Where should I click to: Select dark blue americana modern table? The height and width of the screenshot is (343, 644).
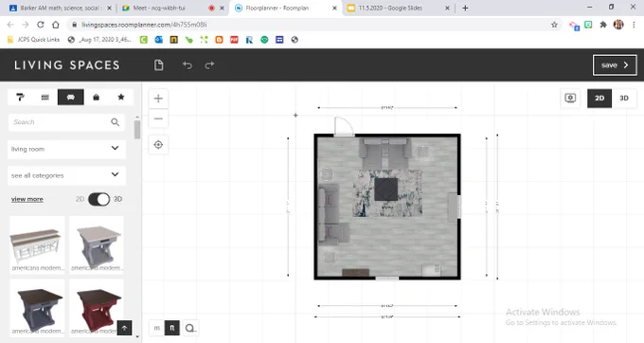(x=37, y=308)
